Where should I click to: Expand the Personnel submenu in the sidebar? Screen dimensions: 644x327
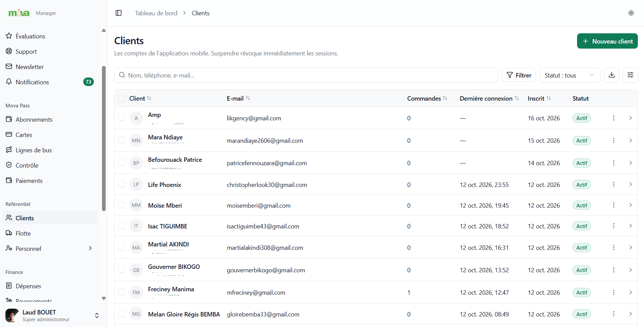pyautogui.click(x=90, y=248)
